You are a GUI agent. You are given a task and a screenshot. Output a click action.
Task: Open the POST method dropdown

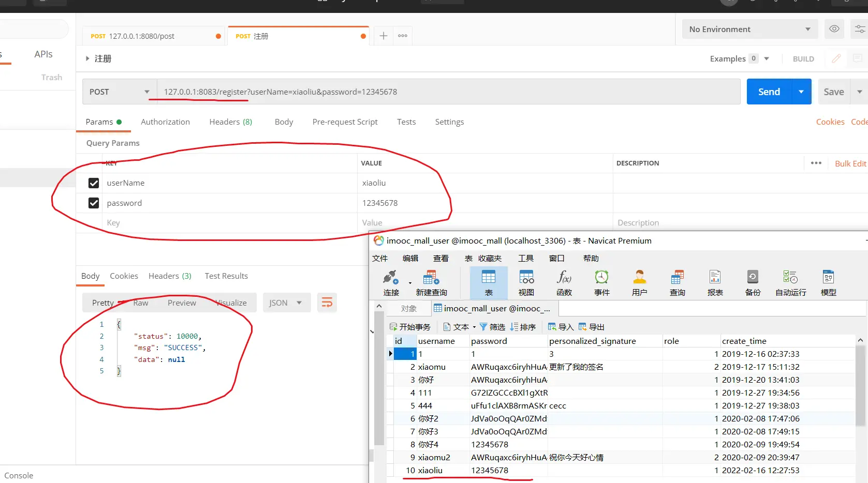(120, 92)
